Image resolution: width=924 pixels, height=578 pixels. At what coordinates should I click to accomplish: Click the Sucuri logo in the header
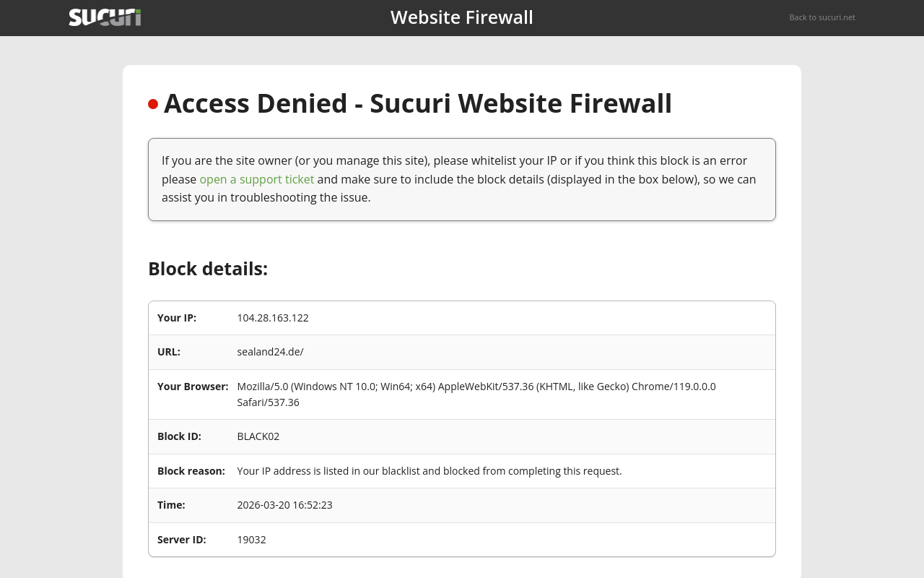click(x=105, y=17)
